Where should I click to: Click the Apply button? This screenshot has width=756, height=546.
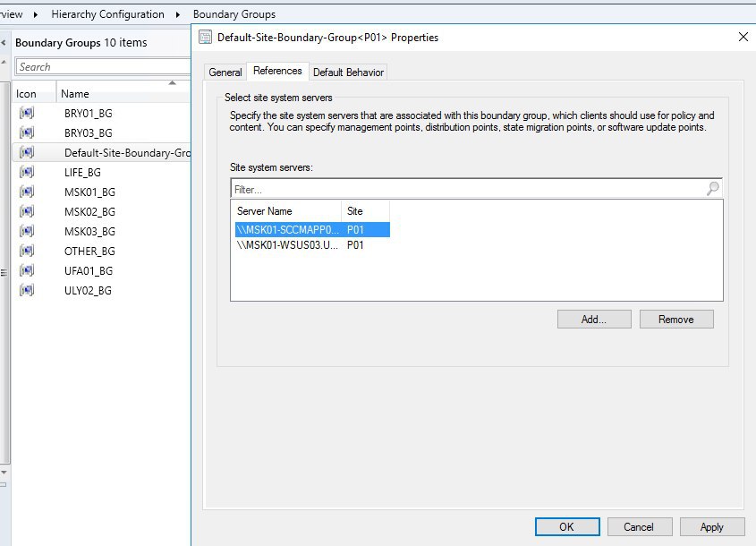(x=712, y=526)
